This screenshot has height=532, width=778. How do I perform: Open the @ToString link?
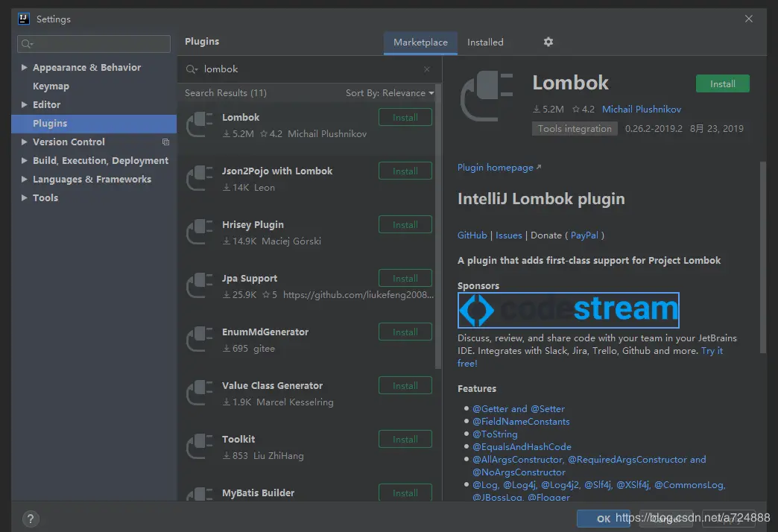[495, 434]
